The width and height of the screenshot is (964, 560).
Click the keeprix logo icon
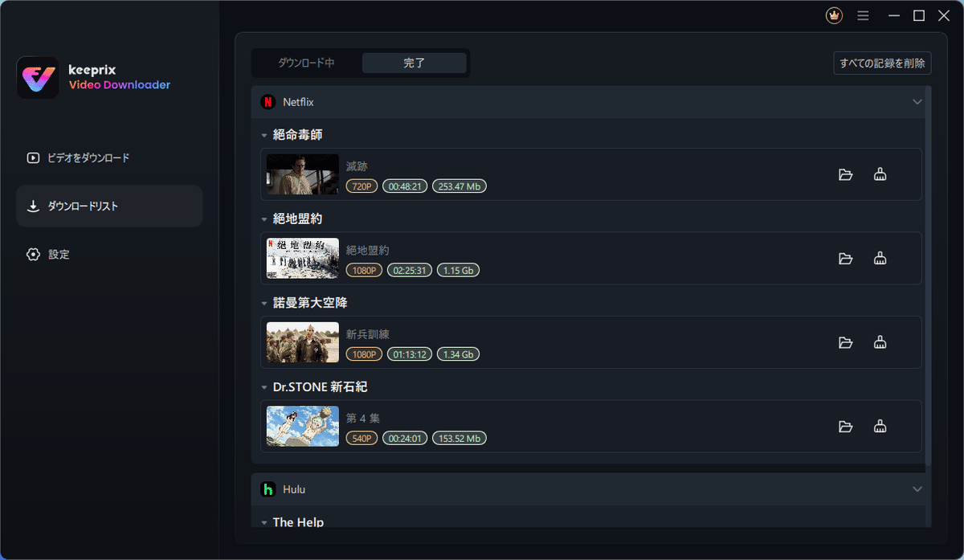38,78
